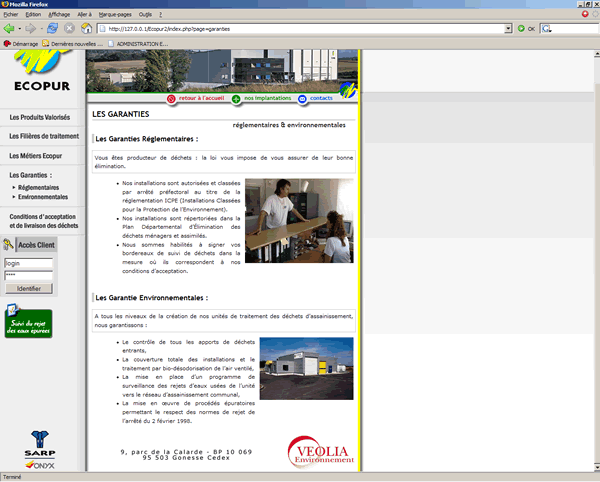Viewport: 600px width, 482px height.
Task: Open the Fichier menu
Action: (x=11, y=15)
